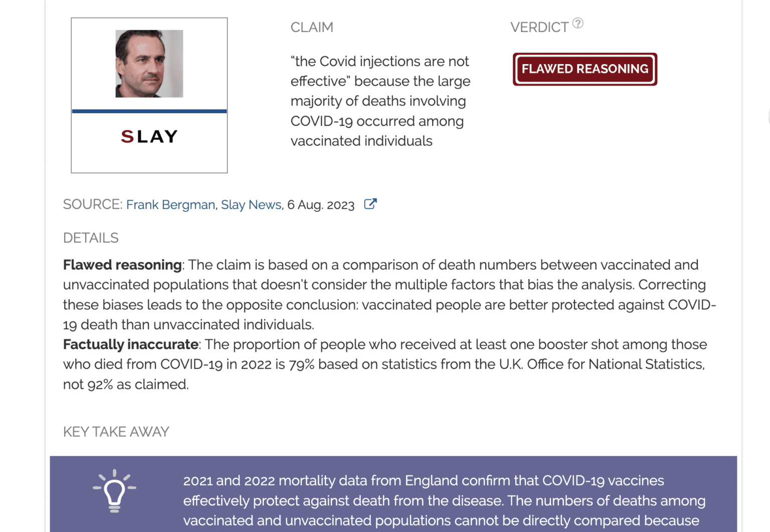Click the SLAY logo under the photo

click(149, 136)
